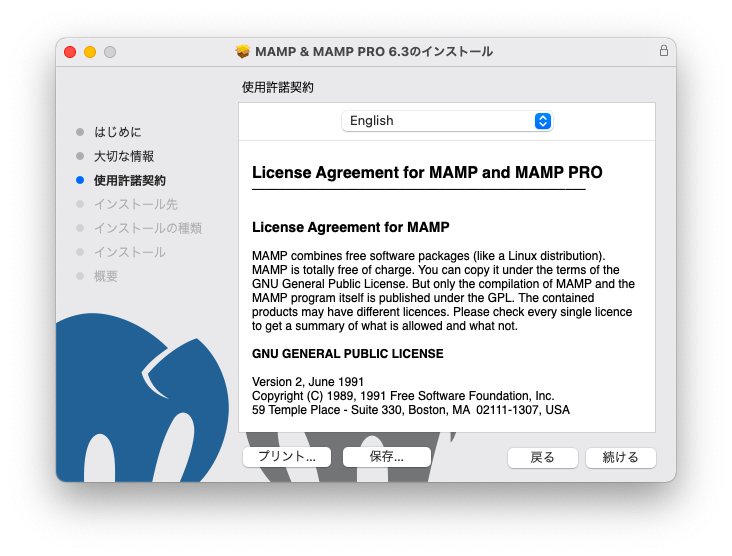732x556 pixels.
Task: Select the 使用許諾契約 step in sidebar
Action: click(130, 180)
